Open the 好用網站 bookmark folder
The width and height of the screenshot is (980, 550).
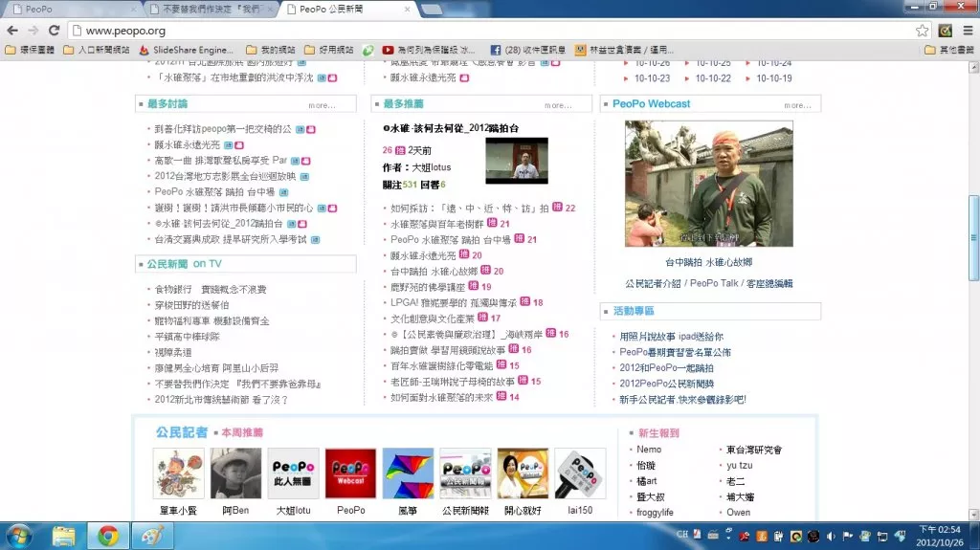[329, 50]
